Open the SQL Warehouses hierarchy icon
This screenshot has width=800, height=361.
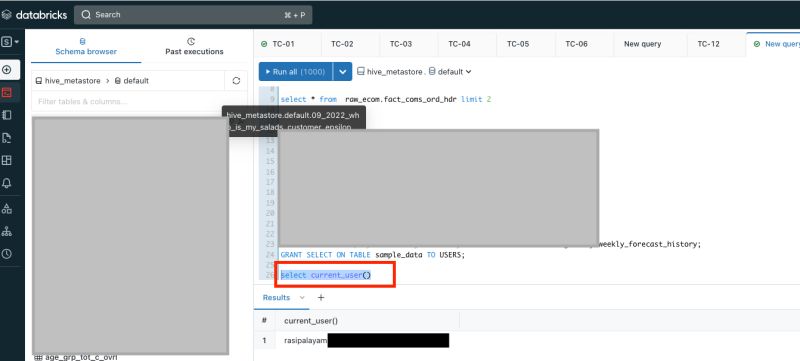(x=7, y=231)
